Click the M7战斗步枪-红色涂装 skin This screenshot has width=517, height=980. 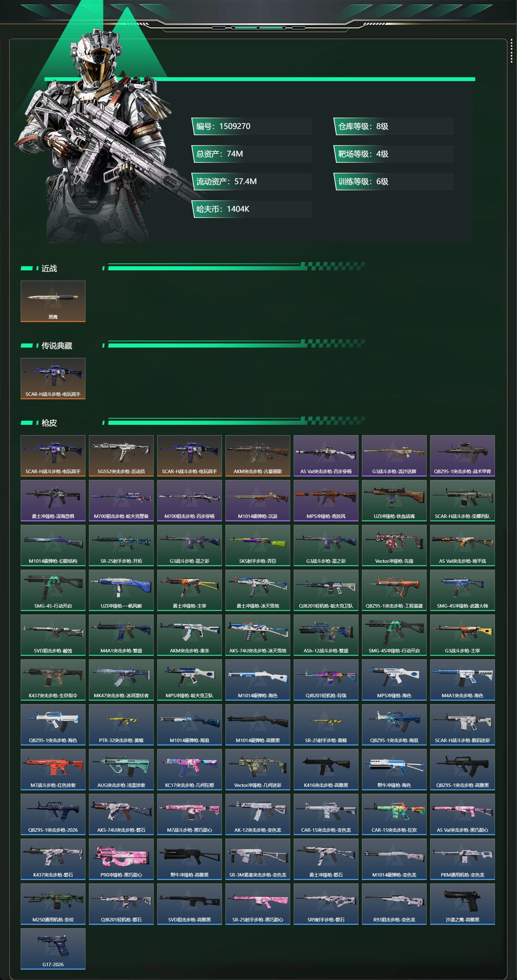coord(53,770)
